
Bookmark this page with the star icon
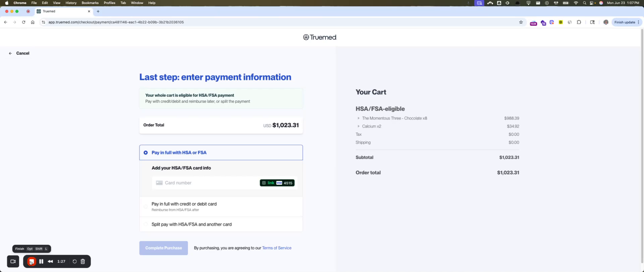click(x=521, y=22)
